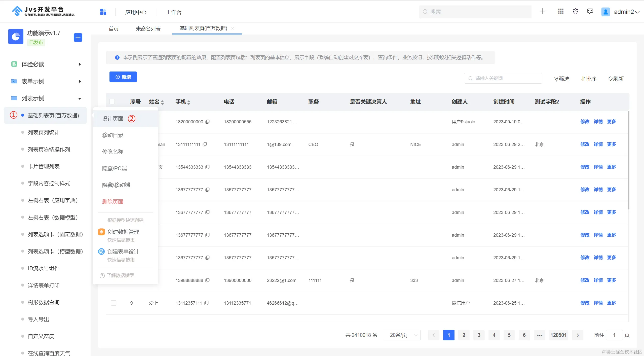The width and height of the screenshot is (644, 356).
Task: Click the 筛选 filter icon
Action: [x=556, y=79]
